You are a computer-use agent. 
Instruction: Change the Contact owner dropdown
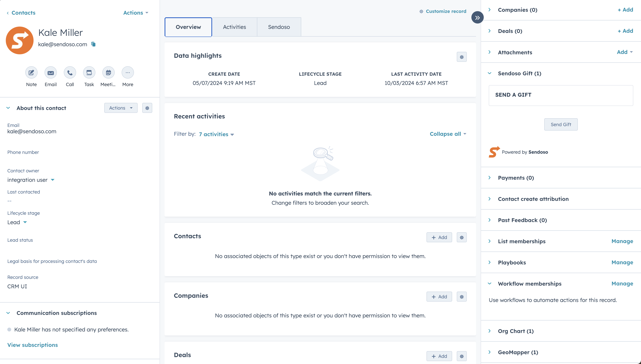[x=31, y=180]
